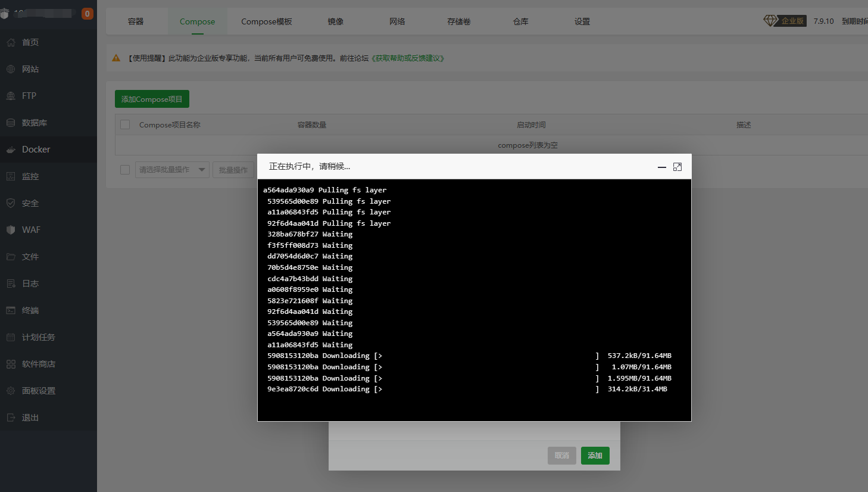Toggle the checkbox beside batch operation dropdown
Image resolution: width=868 pixels, height=492 pixels.
point(125,170)
